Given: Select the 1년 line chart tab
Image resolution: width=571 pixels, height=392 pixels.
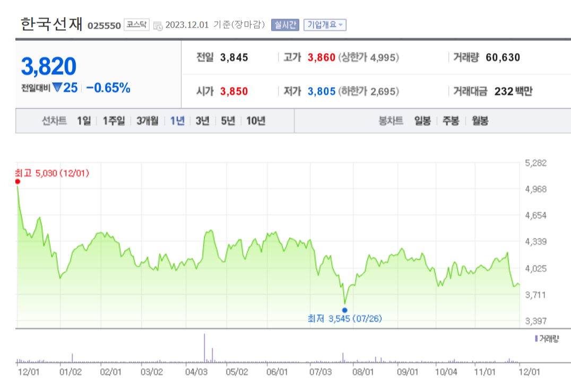Looking at the screenshot, I should point(177,120).
